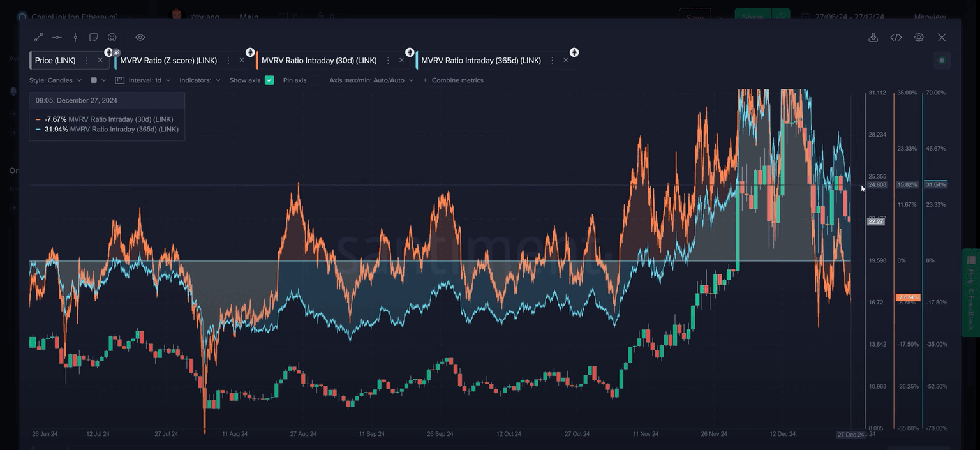Select the trend line drawing tool
This screenshot has height=450, width=980.
[38, 38]
